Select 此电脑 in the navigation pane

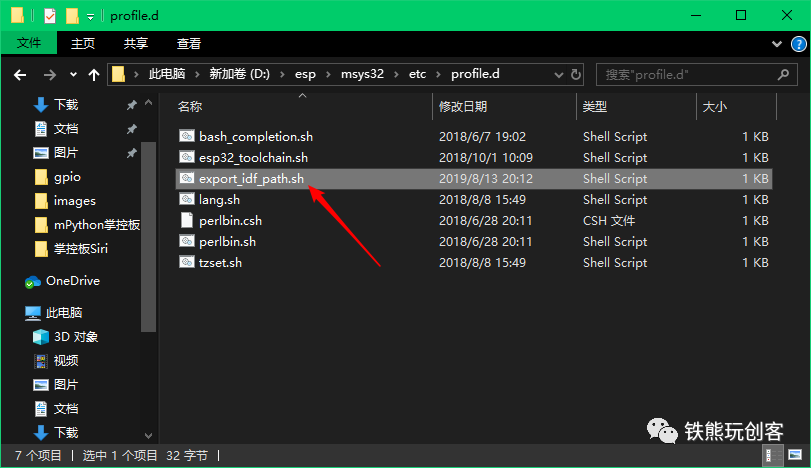click(64, 313)
